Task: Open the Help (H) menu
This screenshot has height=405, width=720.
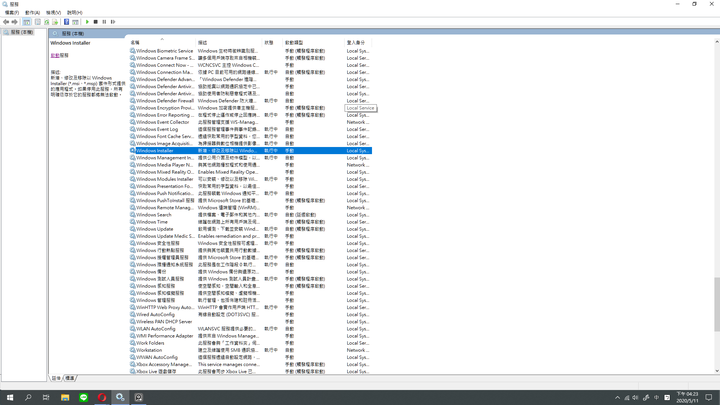Action: (x=74, y=12)
